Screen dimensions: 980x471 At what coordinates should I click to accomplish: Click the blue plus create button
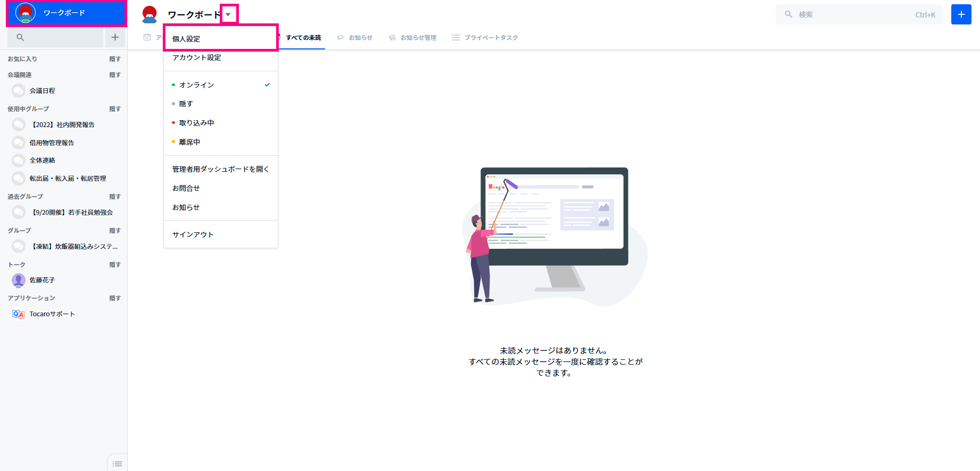click(961, 14)
